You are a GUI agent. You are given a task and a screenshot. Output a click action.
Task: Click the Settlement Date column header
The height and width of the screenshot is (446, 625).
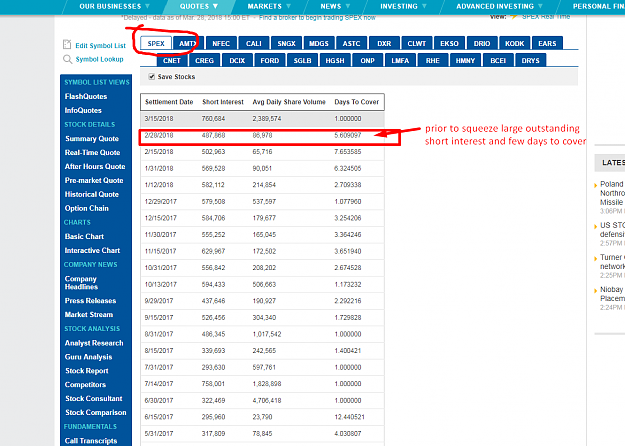point(169,102)
